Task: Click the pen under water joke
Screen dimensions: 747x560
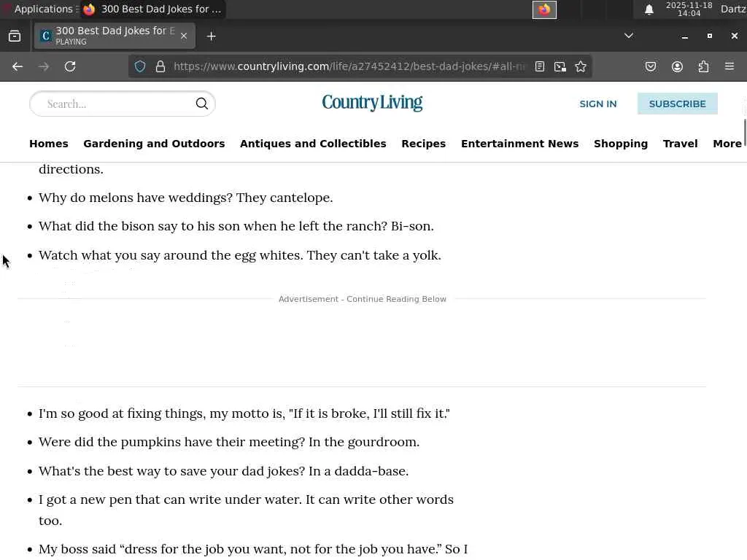Action: click(x=246, y=510)
